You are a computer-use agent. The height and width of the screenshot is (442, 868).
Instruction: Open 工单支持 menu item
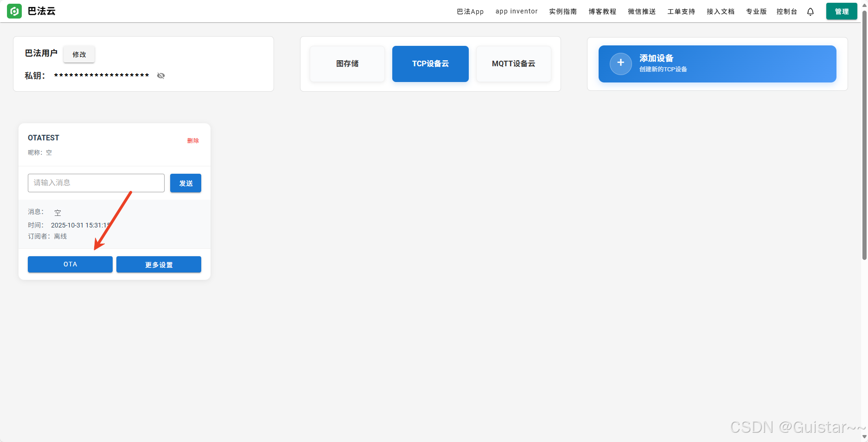coord(681,12)
